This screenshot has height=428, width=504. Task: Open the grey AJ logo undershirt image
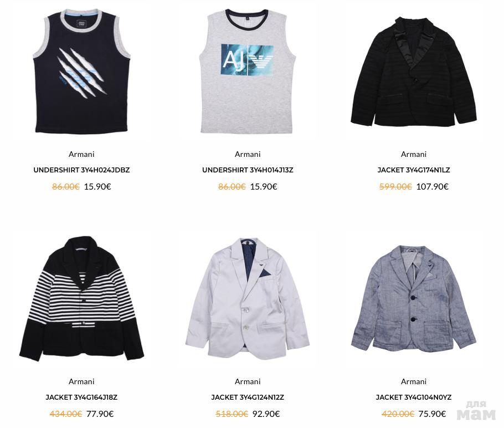pos(247,72)
